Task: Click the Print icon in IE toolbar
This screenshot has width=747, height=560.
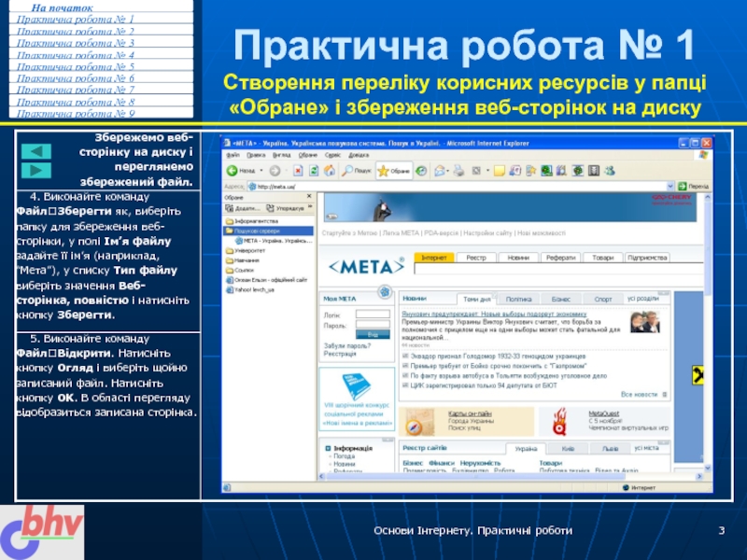Action: (x=458, y=171)
